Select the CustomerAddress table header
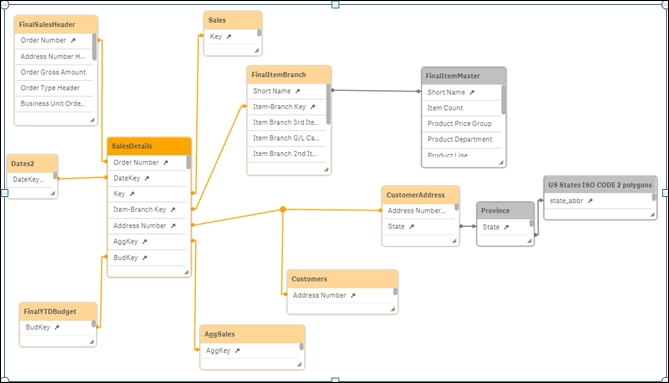669x383 pixels. click(x=421, y=195)
